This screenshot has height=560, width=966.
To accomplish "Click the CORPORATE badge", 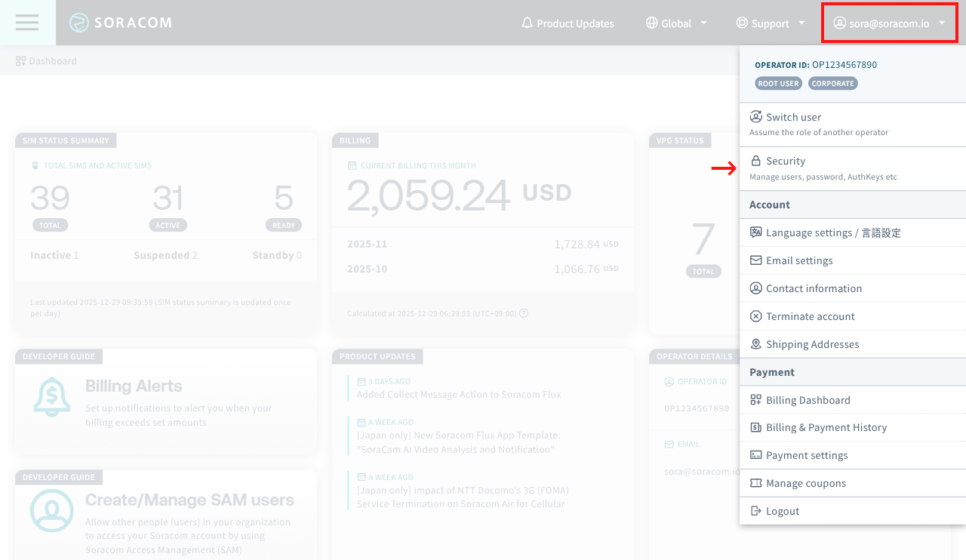I will (x=832, y=83).
